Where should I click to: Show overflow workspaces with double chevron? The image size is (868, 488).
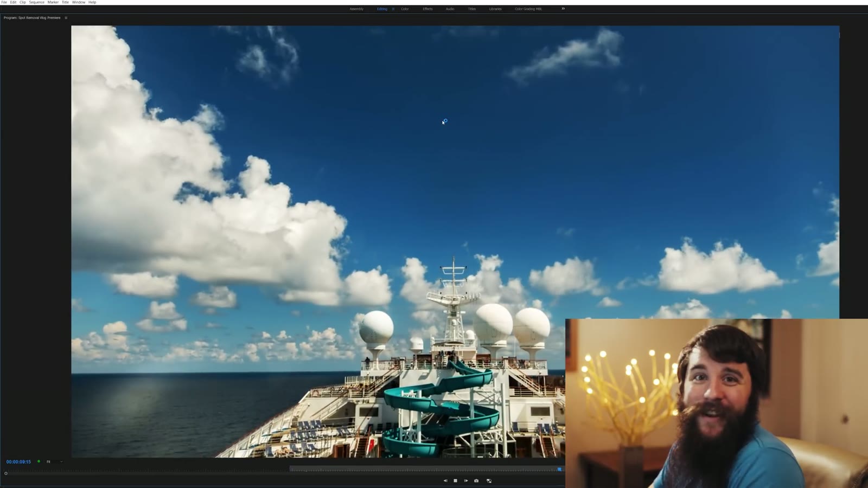click(563, 9)
